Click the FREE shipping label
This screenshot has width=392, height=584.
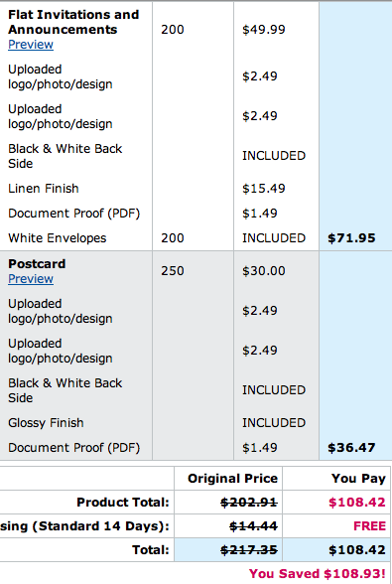pyautogui.click(x=369, y=526)
